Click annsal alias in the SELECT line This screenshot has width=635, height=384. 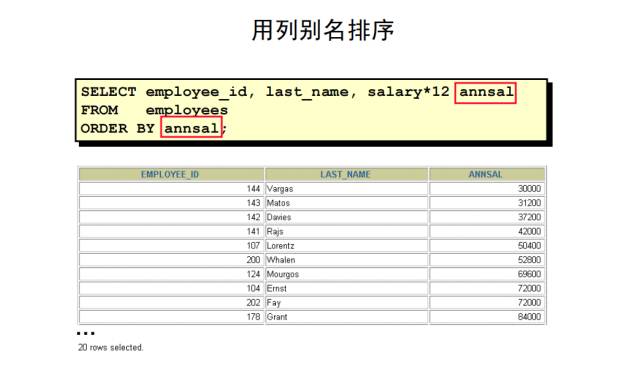486,92
